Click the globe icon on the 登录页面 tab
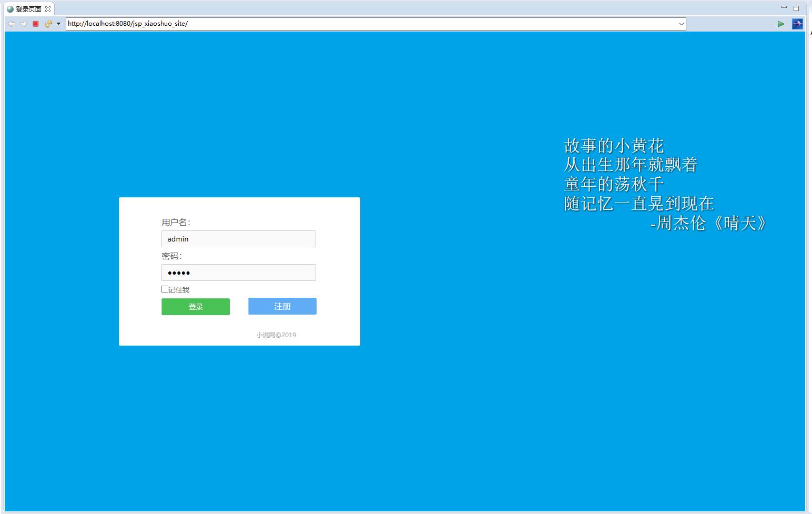 pyautogui.click(x=9, y=8)
